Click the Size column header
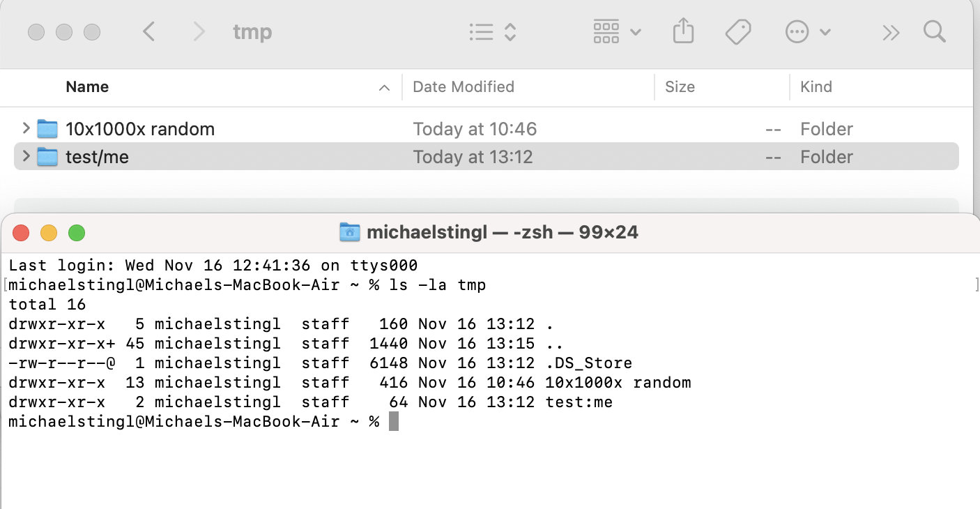The width and height of the screenshot is (980, 509). (x=680, y=86)
